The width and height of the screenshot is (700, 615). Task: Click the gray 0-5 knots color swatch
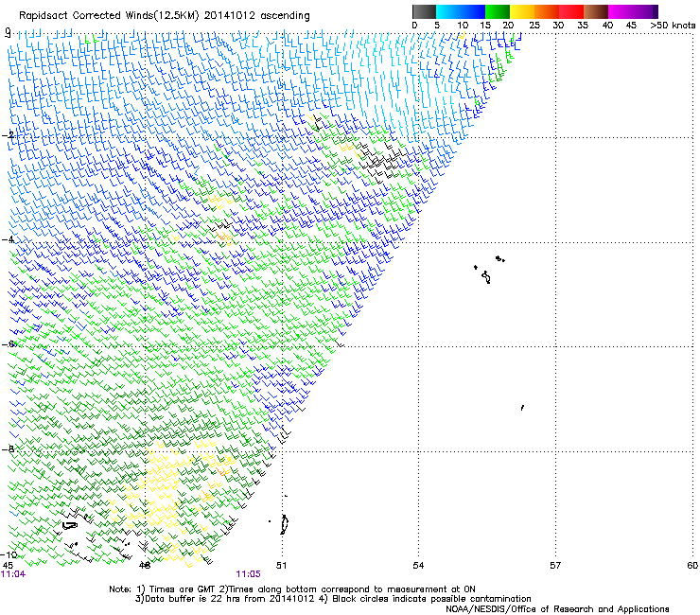[424, 11]
